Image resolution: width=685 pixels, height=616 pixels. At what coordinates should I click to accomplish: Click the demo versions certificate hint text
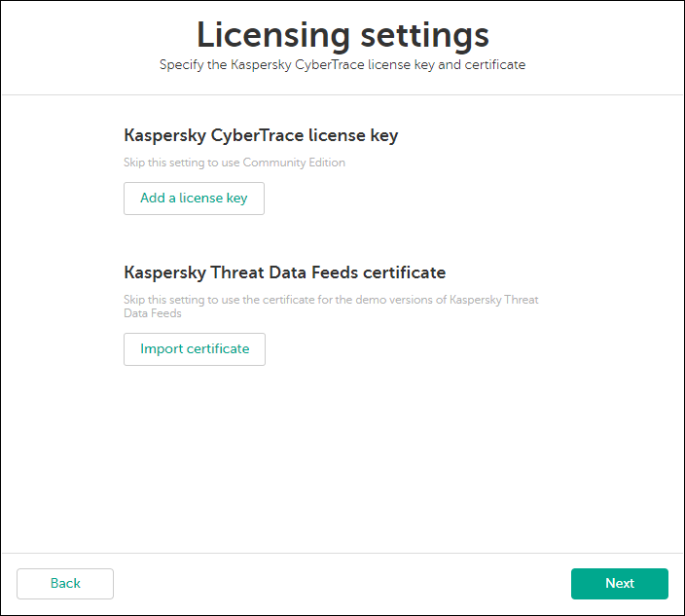click(331, 300)
